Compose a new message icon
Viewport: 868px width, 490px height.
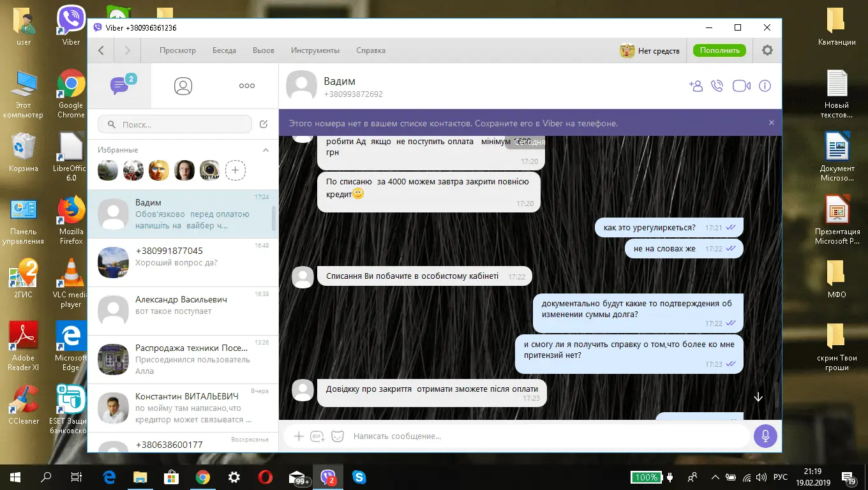click(x=264, y=124)
